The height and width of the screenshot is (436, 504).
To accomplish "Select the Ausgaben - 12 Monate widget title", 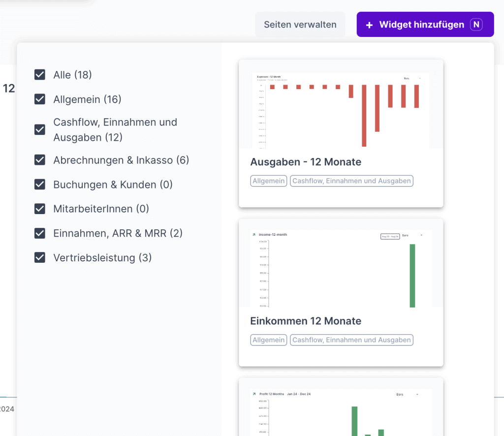I will pyautogui.click(x=306, y=162).
